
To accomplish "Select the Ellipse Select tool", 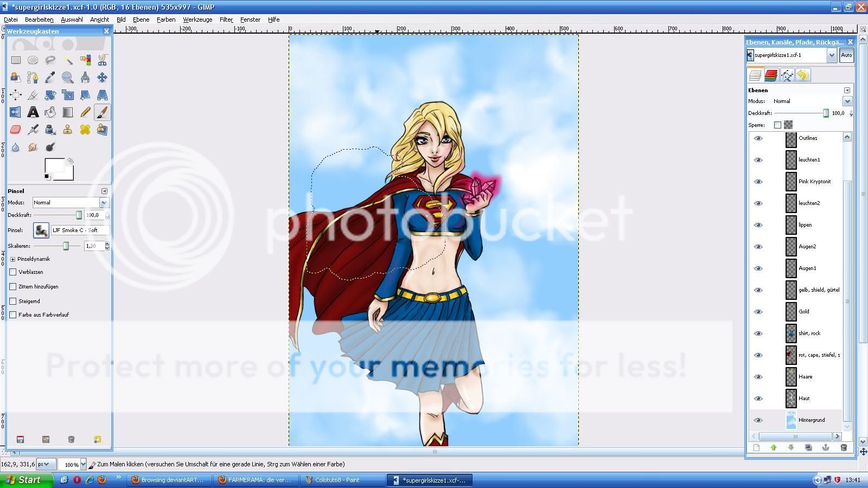I will click(33, 60).
